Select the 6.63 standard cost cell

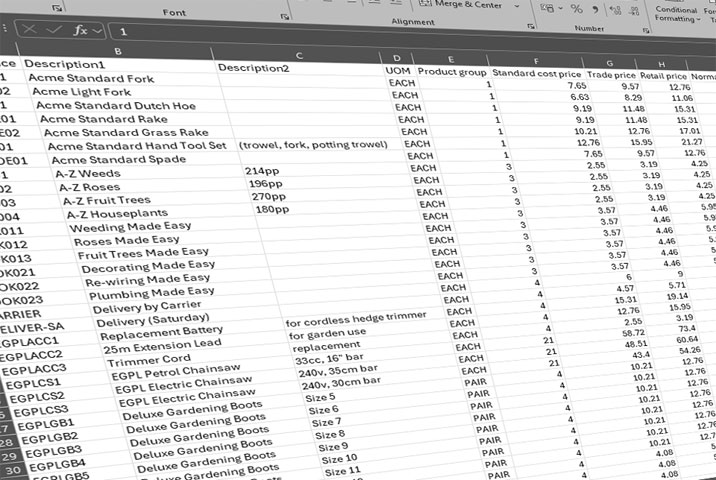point(579,97)
